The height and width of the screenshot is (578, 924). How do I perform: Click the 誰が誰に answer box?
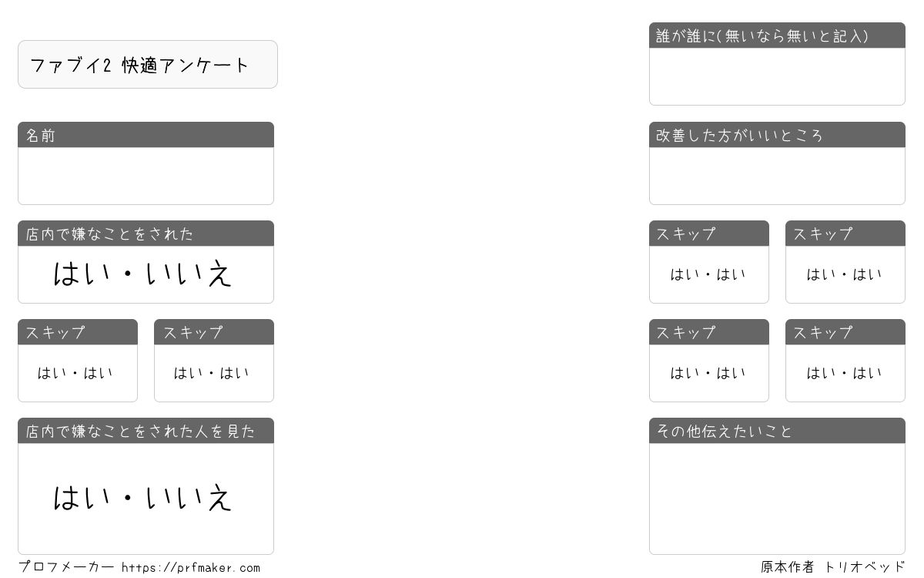coord(777,76)
